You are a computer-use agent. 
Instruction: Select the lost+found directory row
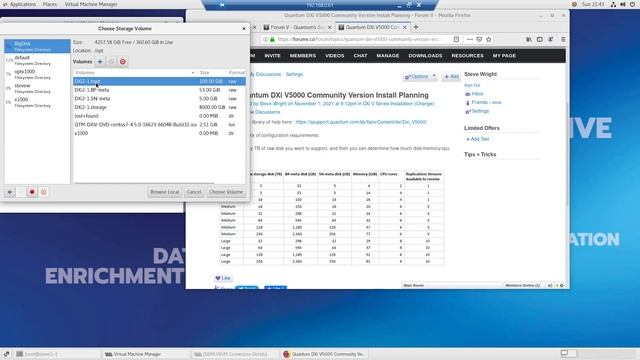(159, 116)
